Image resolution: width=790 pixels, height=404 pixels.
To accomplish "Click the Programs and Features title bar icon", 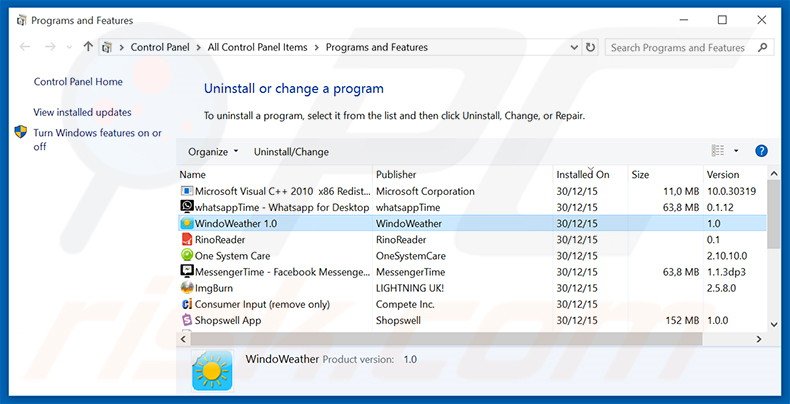I will click(x=21, y=21).
